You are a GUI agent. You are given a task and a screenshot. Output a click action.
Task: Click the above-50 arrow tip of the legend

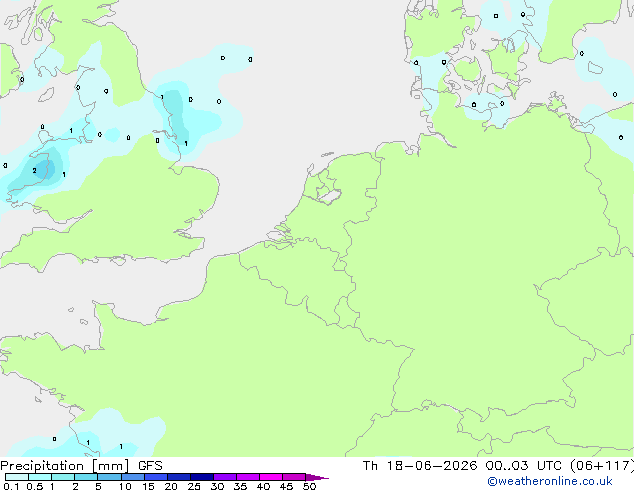coord(317,477)
